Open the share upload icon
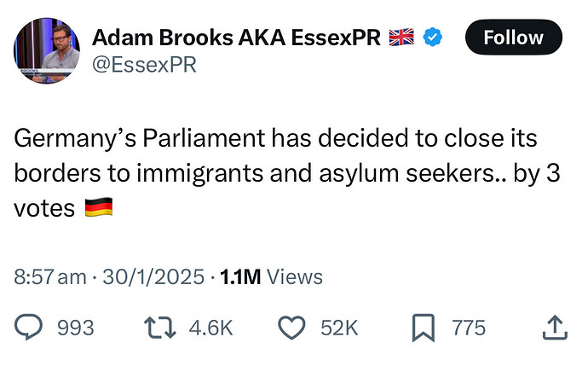Screen dimensions: 588x366 coord(555,328)
